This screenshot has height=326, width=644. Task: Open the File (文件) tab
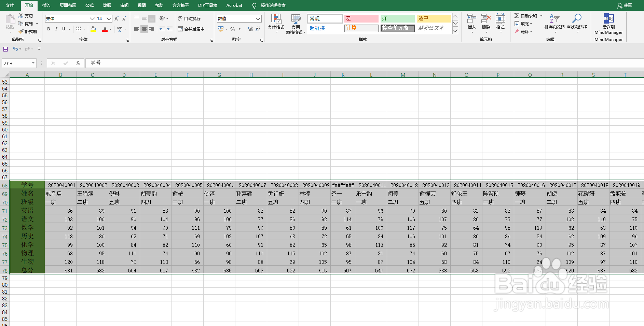click(10, 5)
